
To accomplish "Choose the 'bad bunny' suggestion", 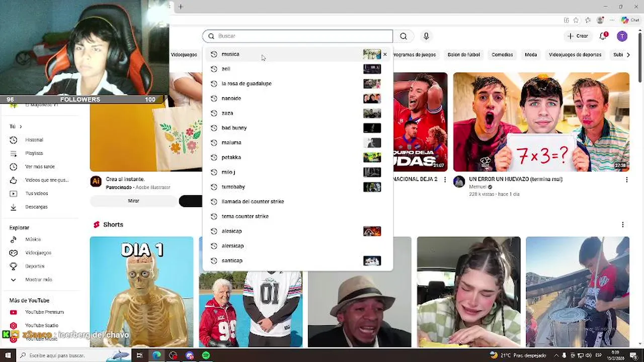I will tap(298, 128).
